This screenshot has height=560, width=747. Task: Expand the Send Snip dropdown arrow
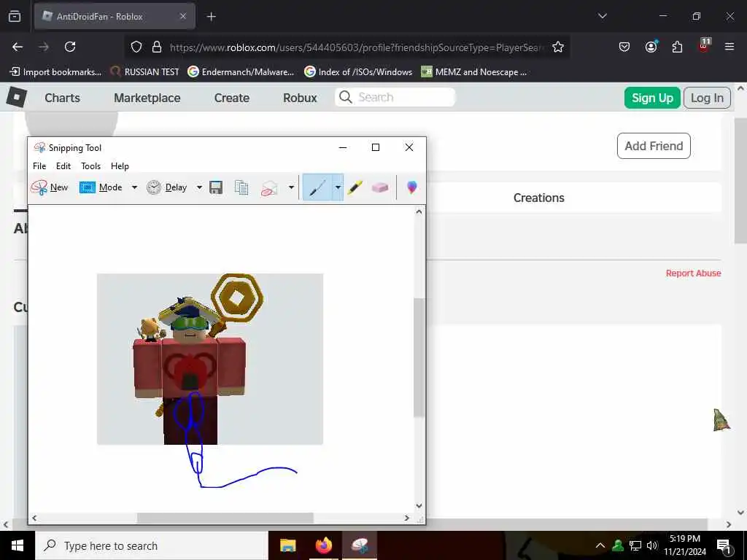[291, 187]
